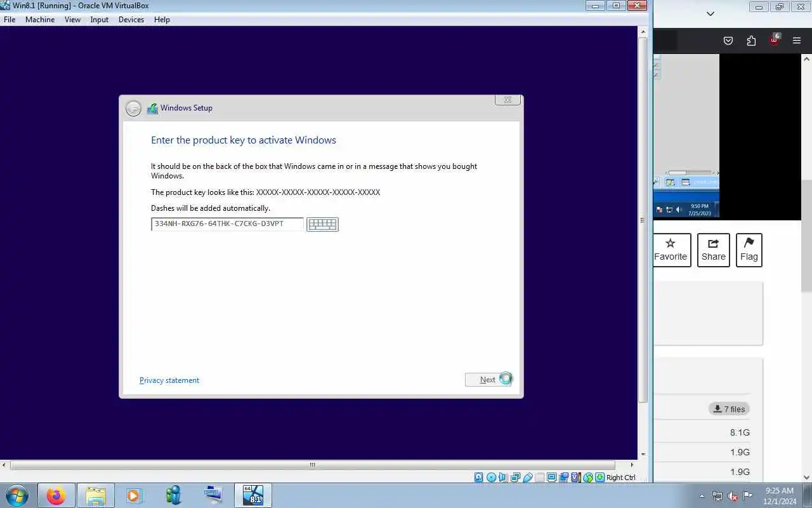Open the Firefox hamburger menu
The image size is (812, 508).
tap(797, 41)
